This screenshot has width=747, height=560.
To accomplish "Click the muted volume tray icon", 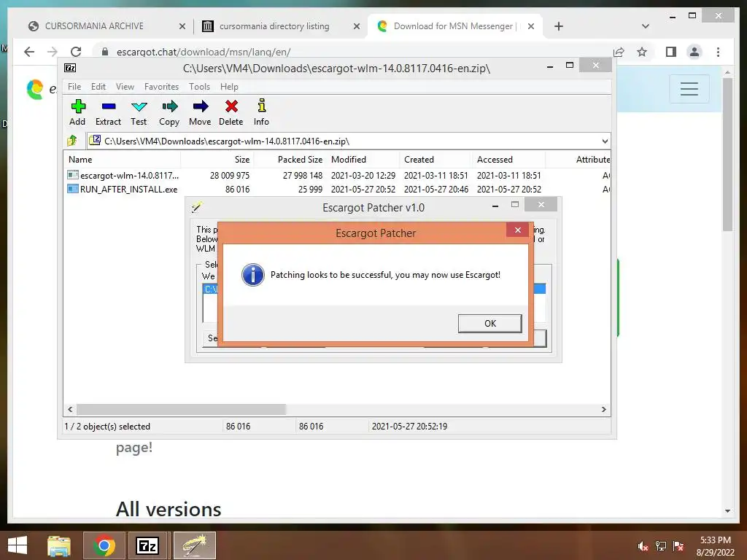I will coord(643,546).
